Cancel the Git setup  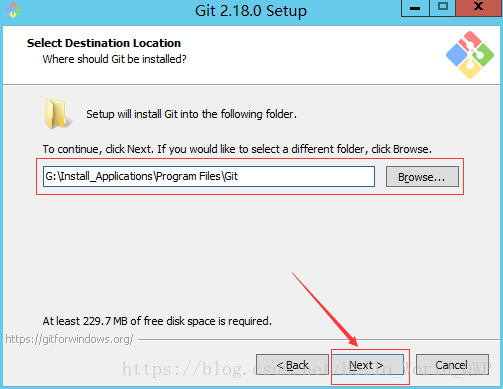click(452, 365)
